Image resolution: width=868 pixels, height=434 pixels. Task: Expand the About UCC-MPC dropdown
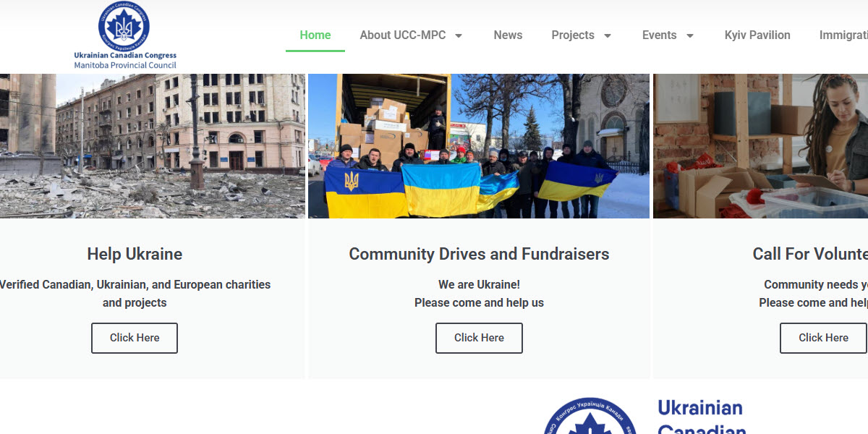click(x=412, y=35)
